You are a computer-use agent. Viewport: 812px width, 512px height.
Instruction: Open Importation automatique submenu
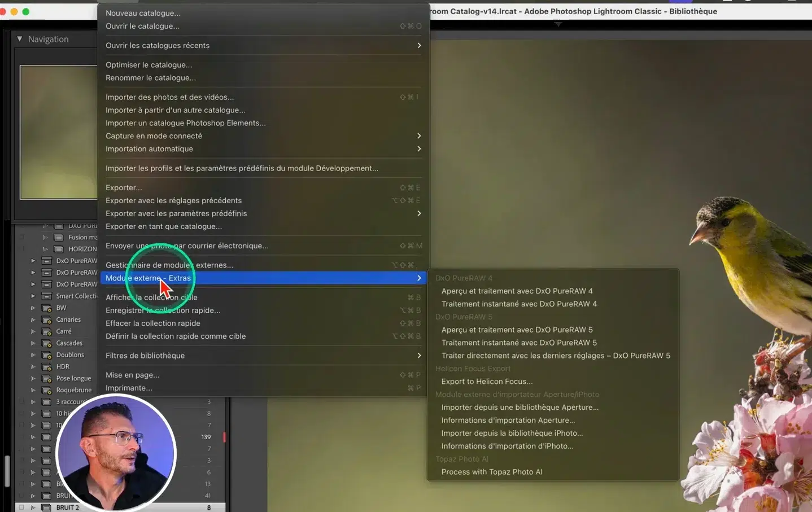[x=263, y=149]
